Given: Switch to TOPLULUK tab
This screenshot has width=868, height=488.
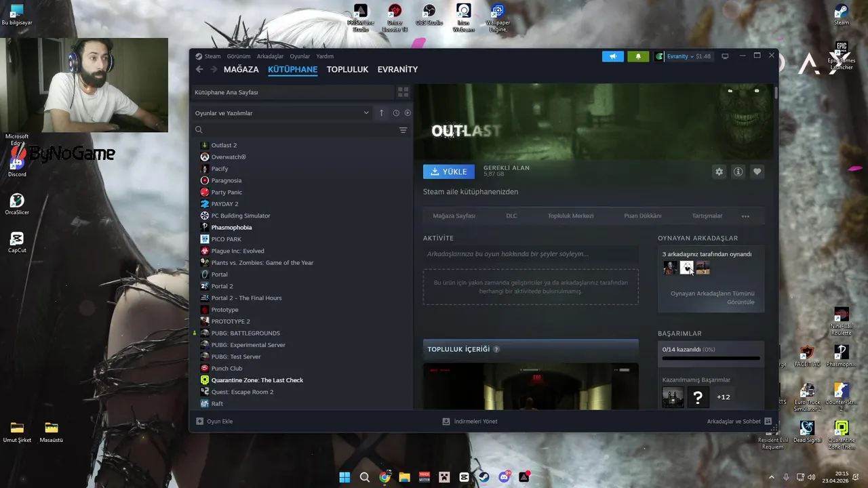Looking at the screenshot, I should click(347, 69).
